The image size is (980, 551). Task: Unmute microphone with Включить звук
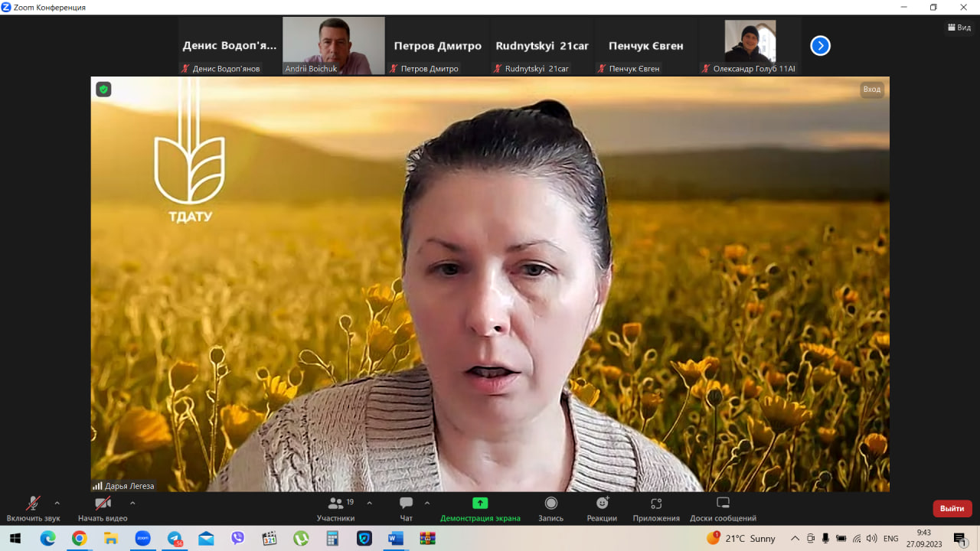click(33, 509)
